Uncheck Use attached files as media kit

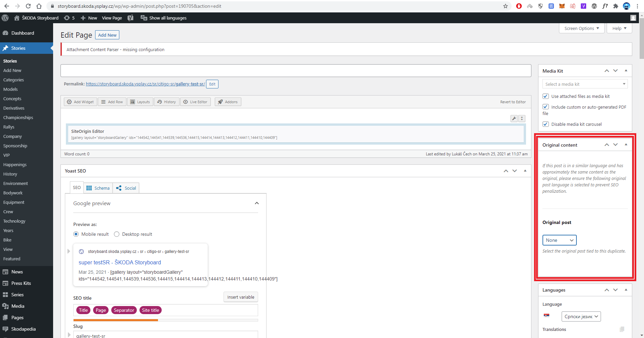[546, 96]
